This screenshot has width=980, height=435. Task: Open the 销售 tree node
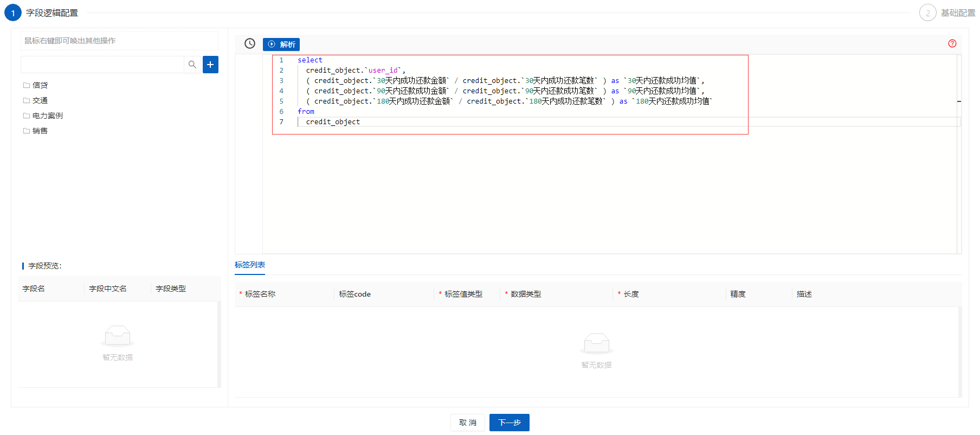tap(40, 131)
